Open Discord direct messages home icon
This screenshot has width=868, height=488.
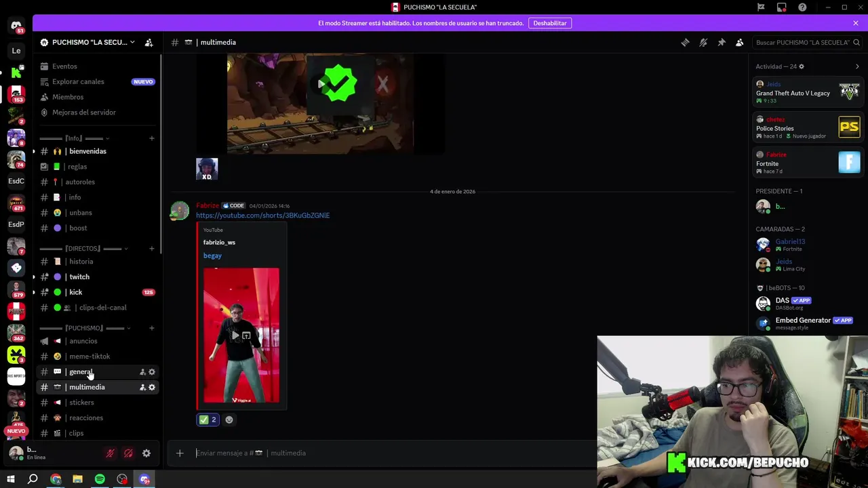[16, 26]
